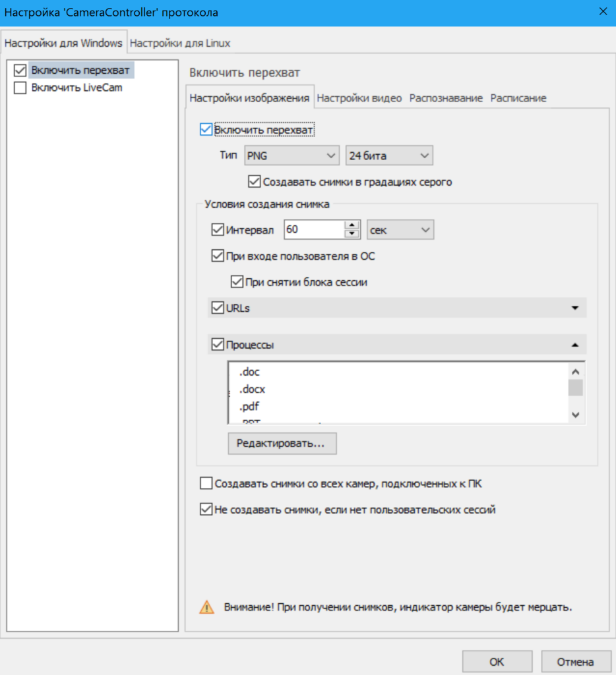Viewport: 616px width, 675px height.
Task: Increase interval with spinner up arrow
Action: 352,225
